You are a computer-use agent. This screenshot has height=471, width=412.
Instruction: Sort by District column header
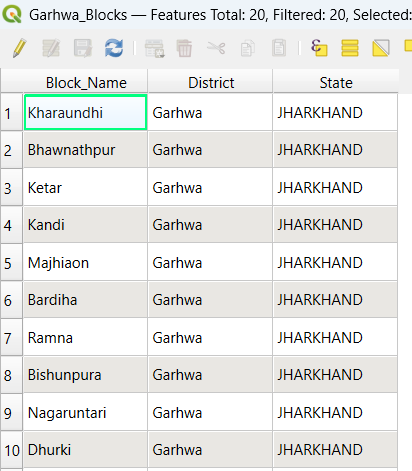pyautogui.click(x=211, y=82)
